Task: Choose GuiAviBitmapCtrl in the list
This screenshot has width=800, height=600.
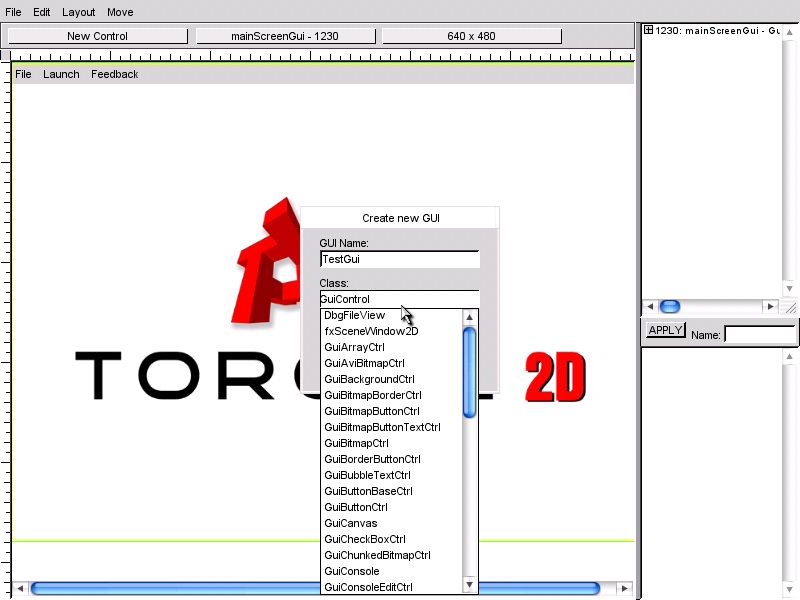Action: pos(391,363)
